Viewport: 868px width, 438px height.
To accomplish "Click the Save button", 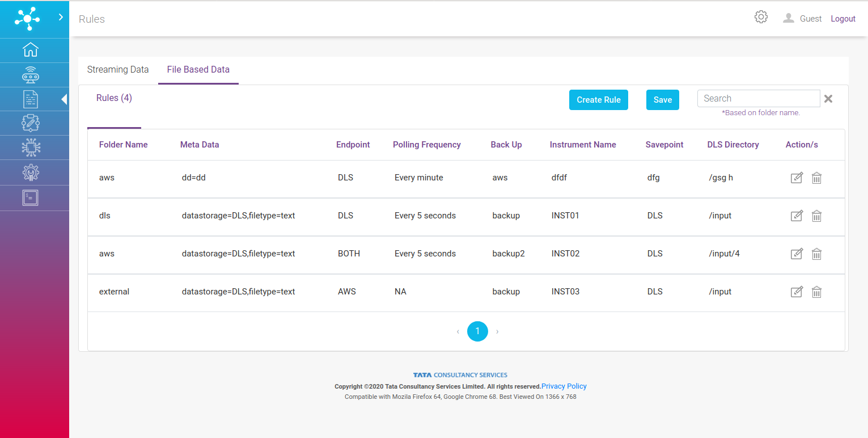I will (663, 100).
